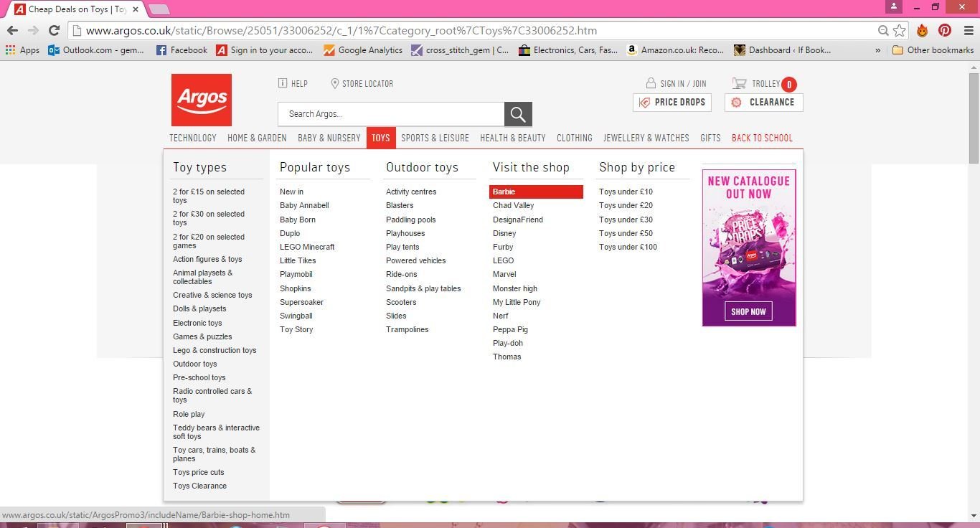Screen dimensions: 980x528
Task: Bookmark this page with the star icon
Action: pyautogui.click(x=900, y=30)
